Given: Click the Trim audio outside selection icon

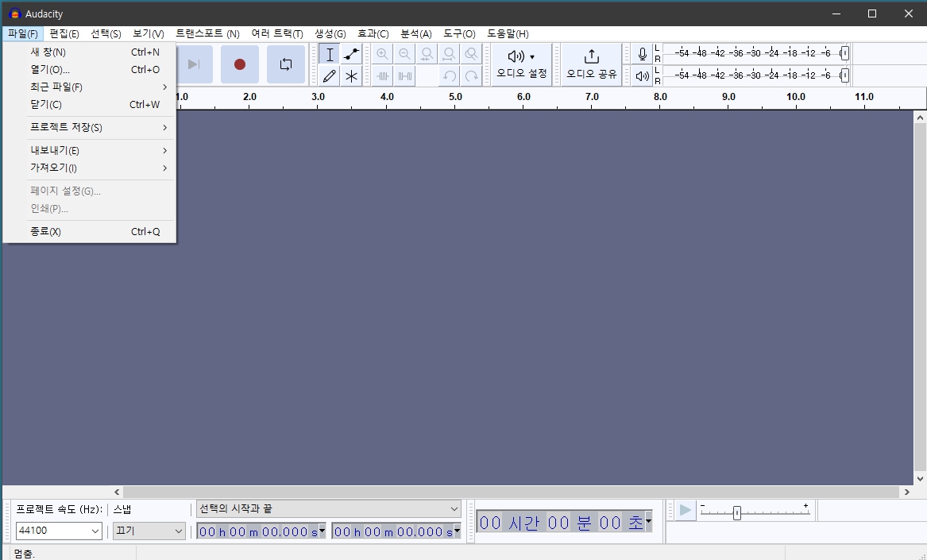Looking at the screenshot, I should click(383, 75).
